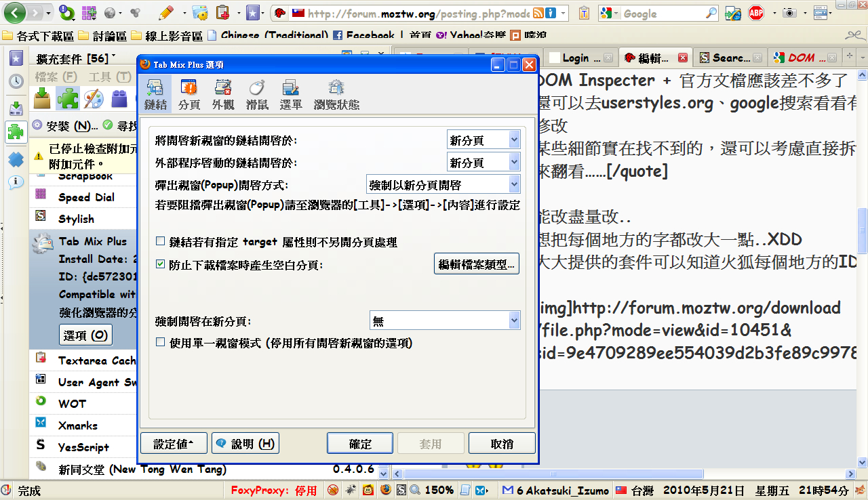Switch to the Login browser tab
Image resolution: width=868 pixels, height=500 pixels.
pyautogui.click(x=576, y=58)
